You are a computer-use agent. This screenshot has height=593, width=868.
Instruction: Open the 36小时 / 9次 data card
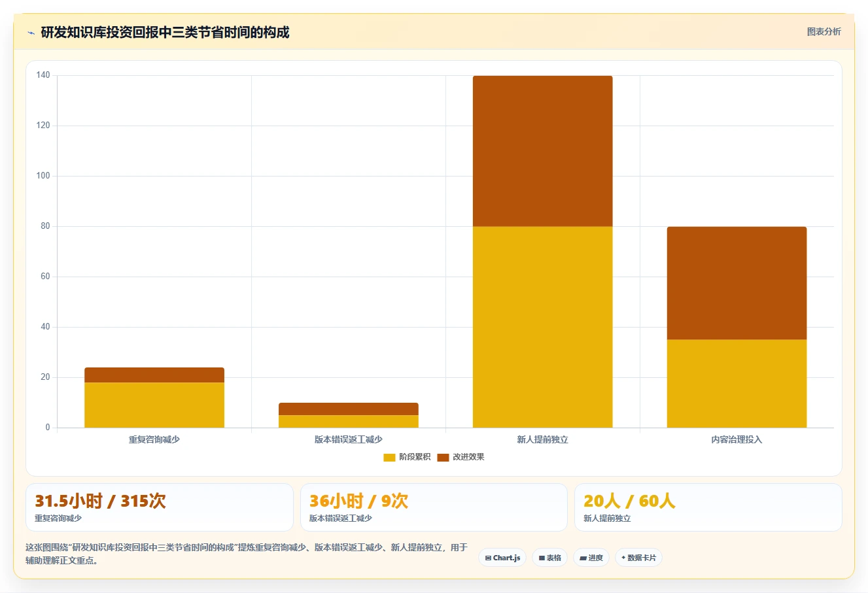click(x=434, y=507)
